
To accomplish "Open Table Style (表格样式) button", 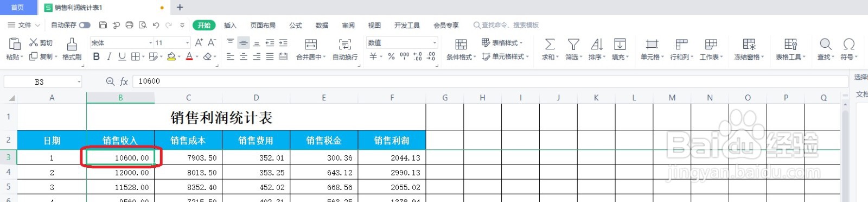I will 502,42.
